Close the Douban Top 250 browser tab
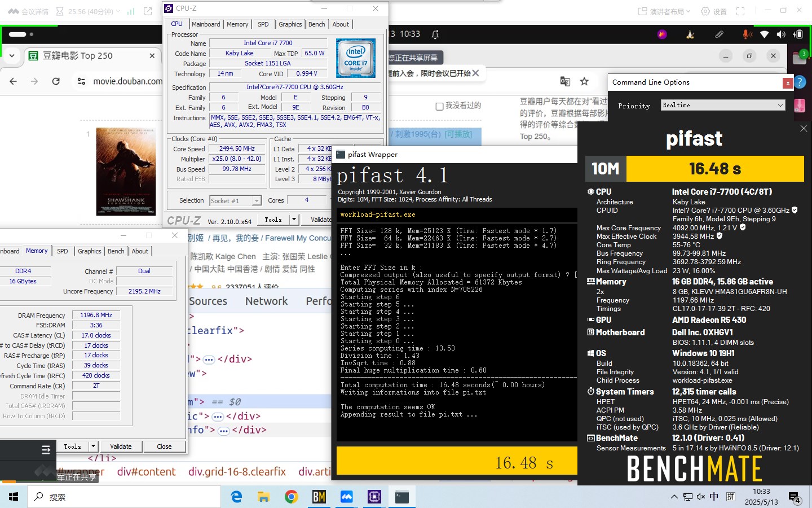Viewport: 812px width, 508px height. click(x=152, y=55)
